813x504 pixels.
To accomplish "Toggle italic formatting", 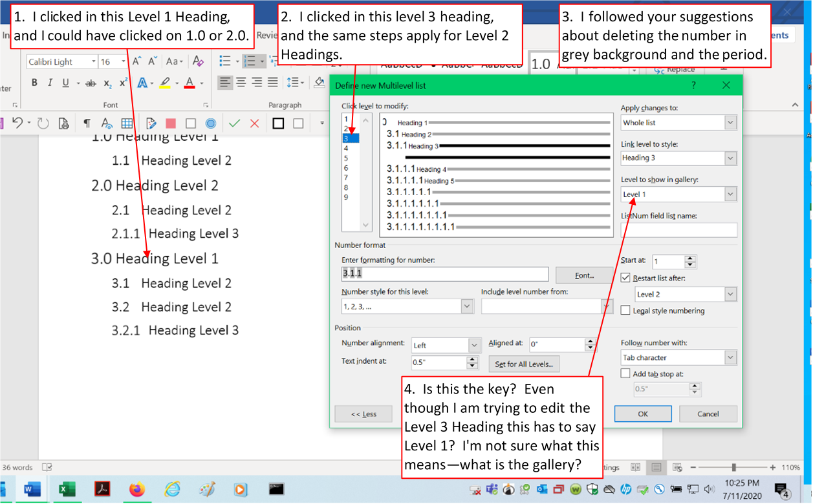I will click(50, 83).
